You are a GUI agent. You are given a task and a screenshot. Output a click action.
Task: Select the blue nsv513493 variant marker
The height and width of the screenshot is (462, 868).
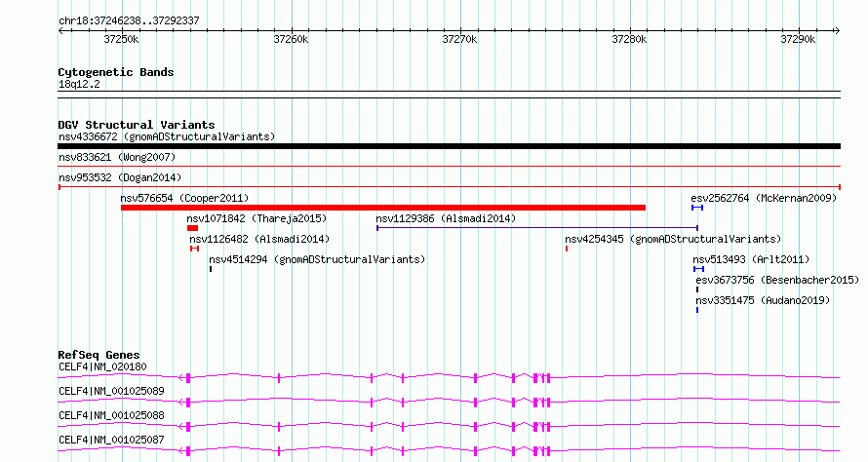pos(698,269)
